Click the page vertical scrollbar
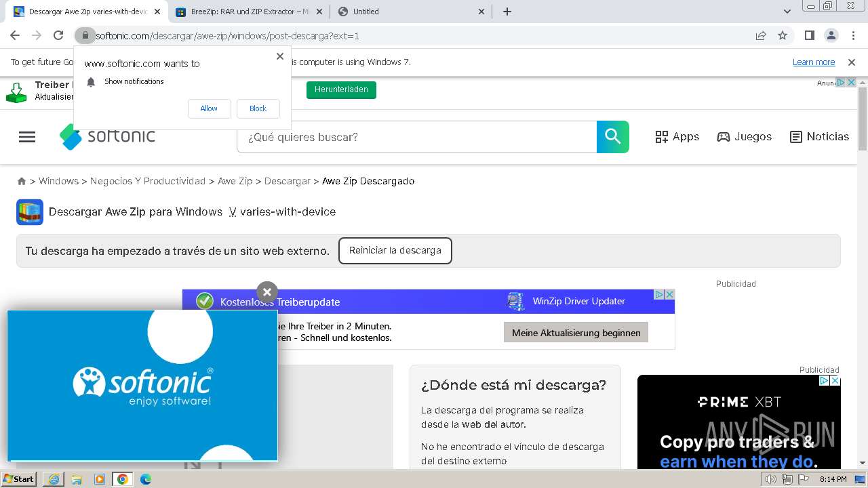Image resolution: width=868 pixels, height=488 pixels. 863,119
